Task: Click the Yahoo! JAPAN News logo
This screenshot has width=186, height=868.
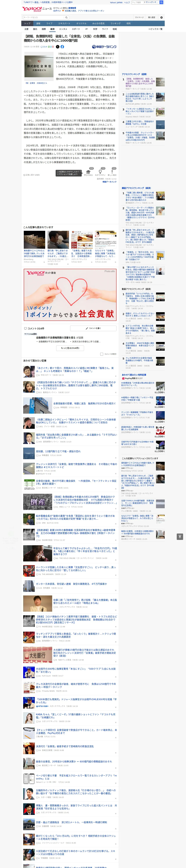Action: pos(37,9)
